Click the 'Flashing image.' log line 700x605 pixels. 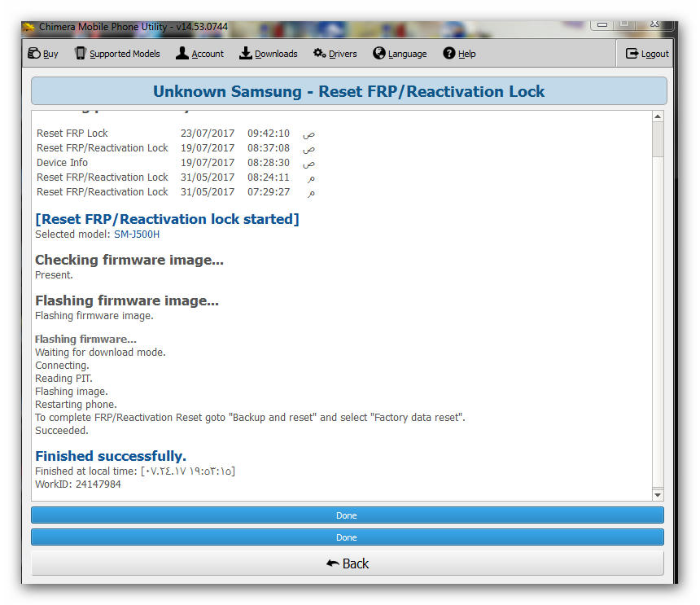click(x=72, y=392)
